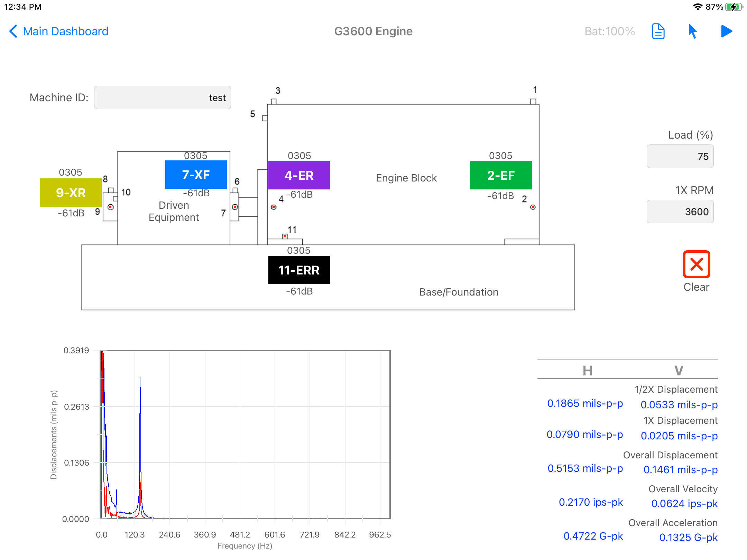Viewport: 747px width, 560px height.
Task: Select the yellow 9-XR sensor tile
Action: coord(71,193)
